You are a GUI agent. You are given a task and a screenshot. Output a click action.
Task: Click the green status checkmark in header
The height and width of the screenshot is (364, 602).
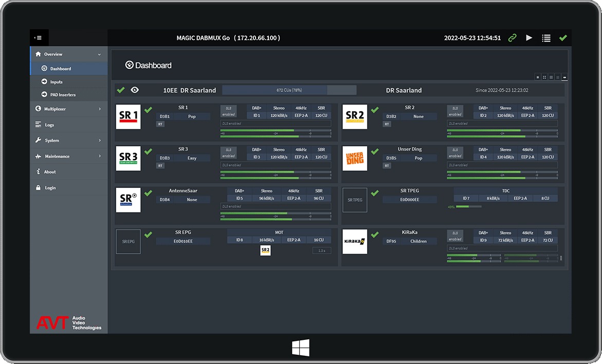pos(563,38)
